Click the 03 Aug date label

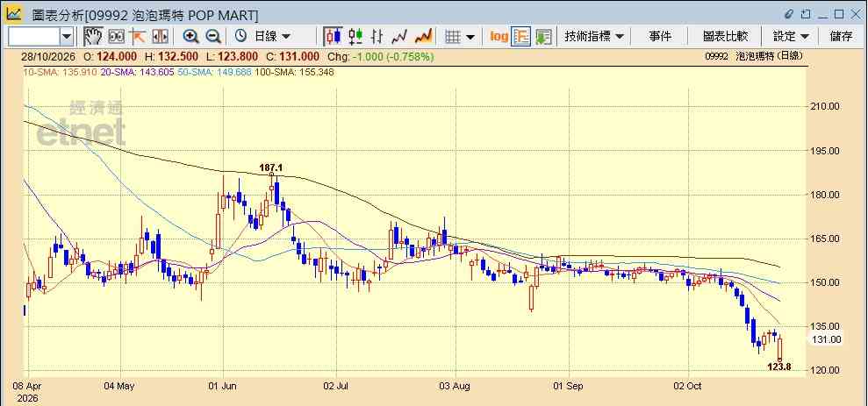(456, 386)
